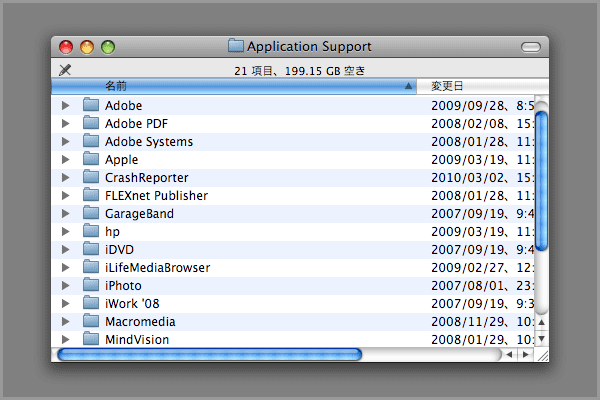Click the 2007/08/01 modification date

click(x=483, y=286)
